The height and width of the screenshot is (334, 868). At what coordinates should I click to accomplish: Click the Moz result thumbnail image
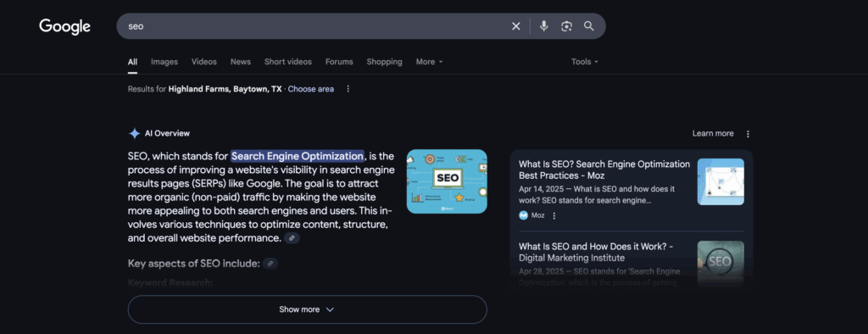click(x=721, y=181)
